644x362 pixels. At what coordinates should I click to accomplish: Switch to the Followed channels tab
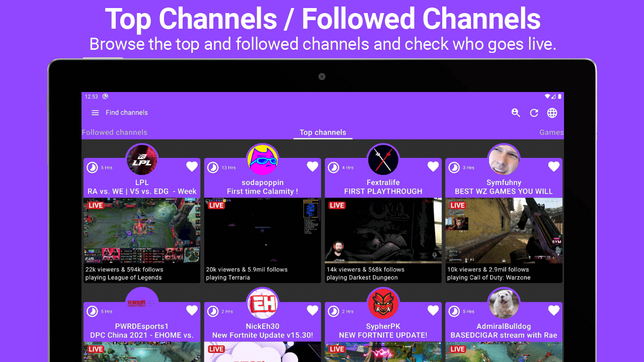click(115, 133)
